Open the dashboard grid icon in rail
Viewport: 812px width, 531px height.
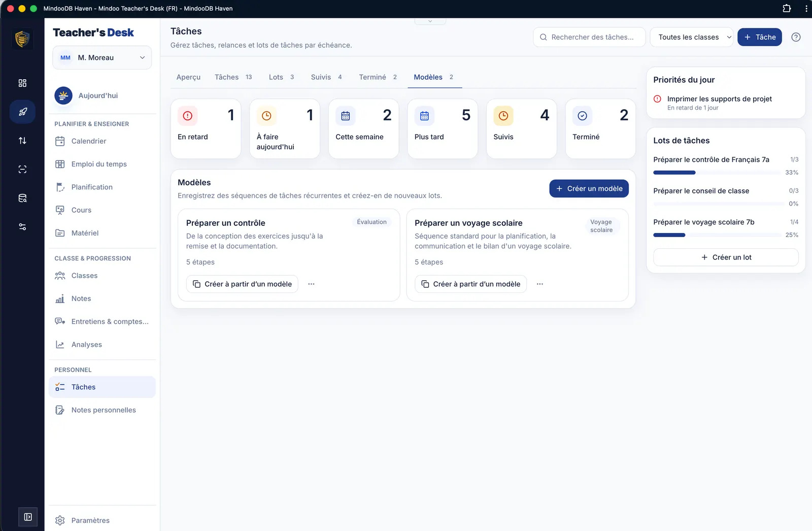22,83
